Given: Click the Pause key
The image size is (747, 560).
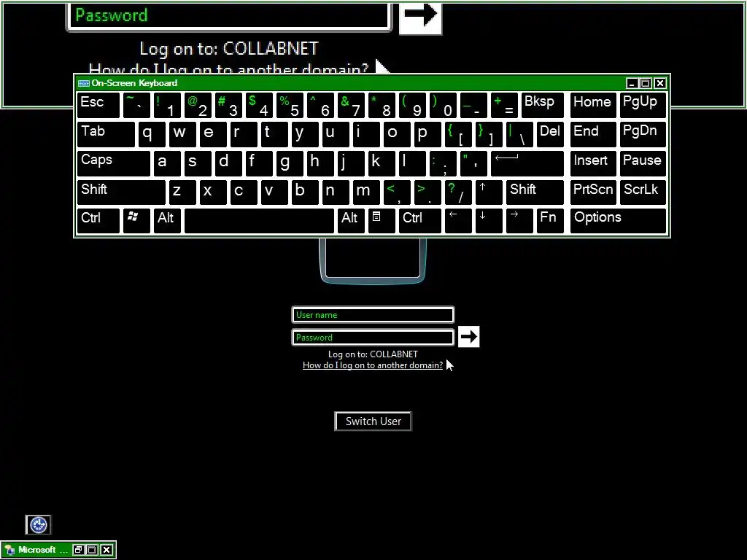Looking at the screenshot, I should pos(643,163).
